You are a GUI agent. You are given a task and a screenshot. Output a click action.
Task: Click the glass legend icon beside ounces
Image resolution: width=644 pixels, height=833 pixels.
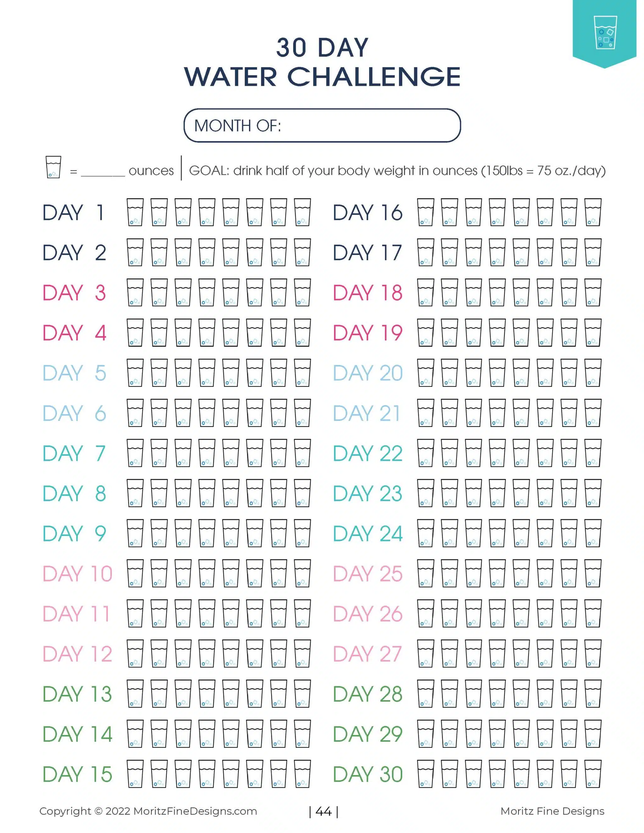[x=53, y=167]
